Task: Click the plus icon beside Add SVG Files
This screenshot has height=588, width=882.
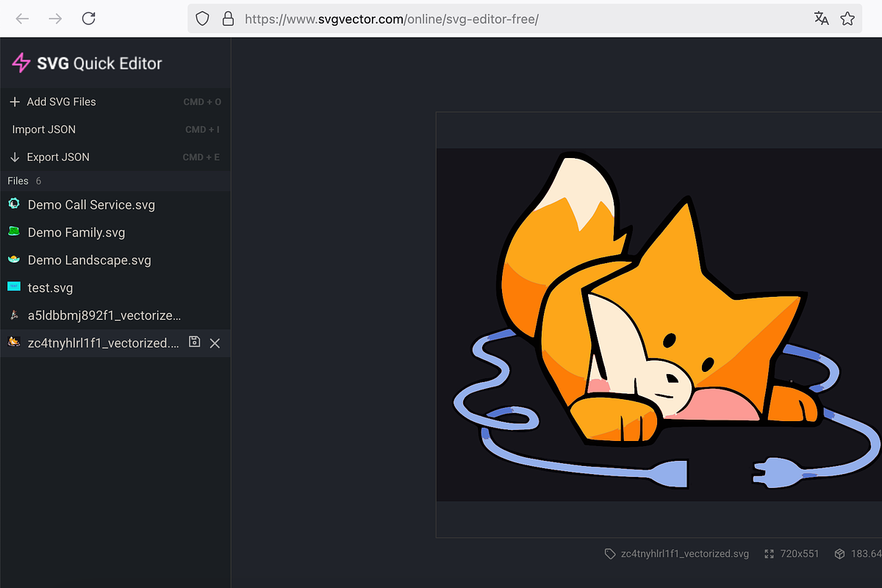Action: 14,102
